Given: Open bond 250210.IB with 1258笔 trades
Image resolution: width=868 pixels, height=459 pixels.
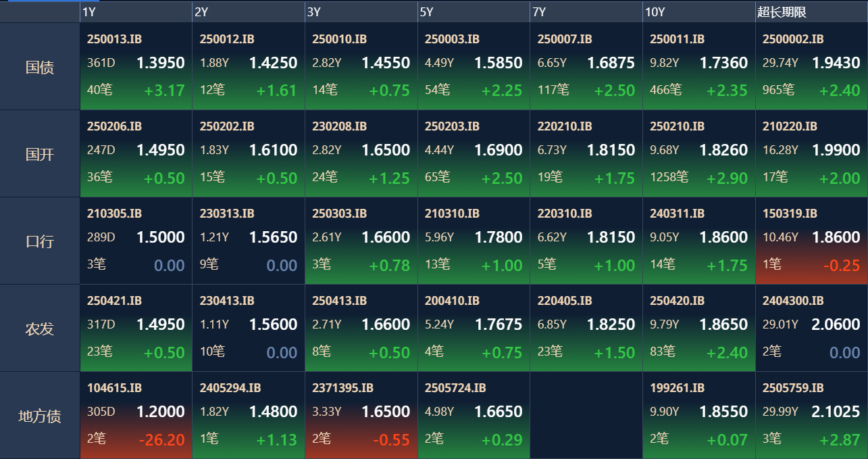Looking at the screenshot, I should 698,153.
